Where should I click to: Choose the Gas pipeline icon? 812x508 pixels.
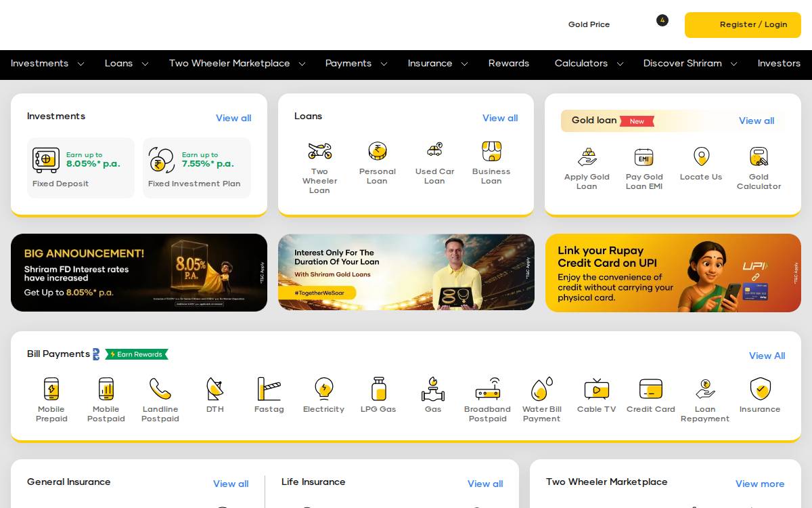tap(433, 389)
